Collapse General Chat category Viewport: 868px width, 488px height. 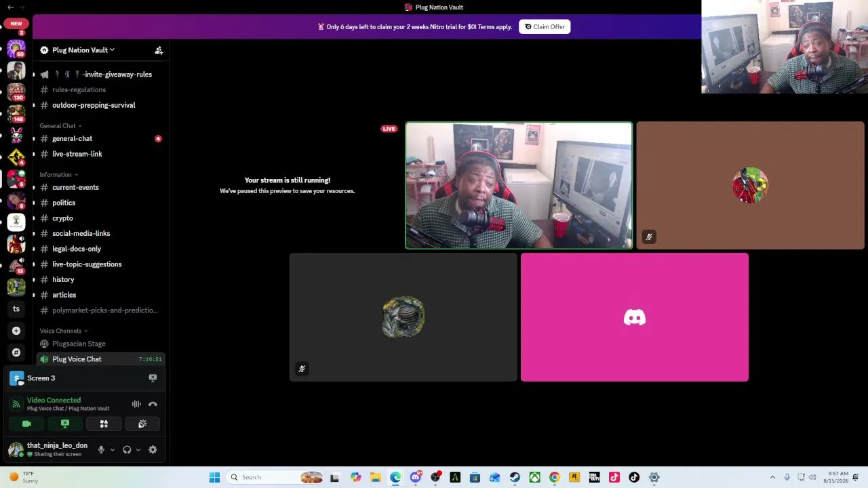pos(60,126)
